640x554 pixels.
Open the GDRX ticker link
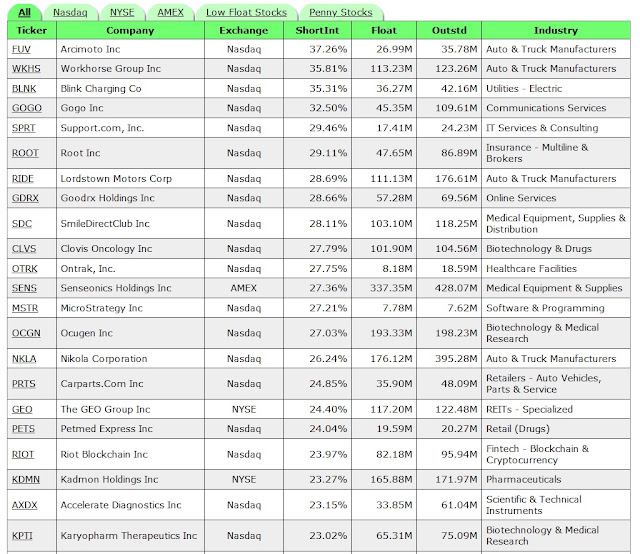click(25, 198)
